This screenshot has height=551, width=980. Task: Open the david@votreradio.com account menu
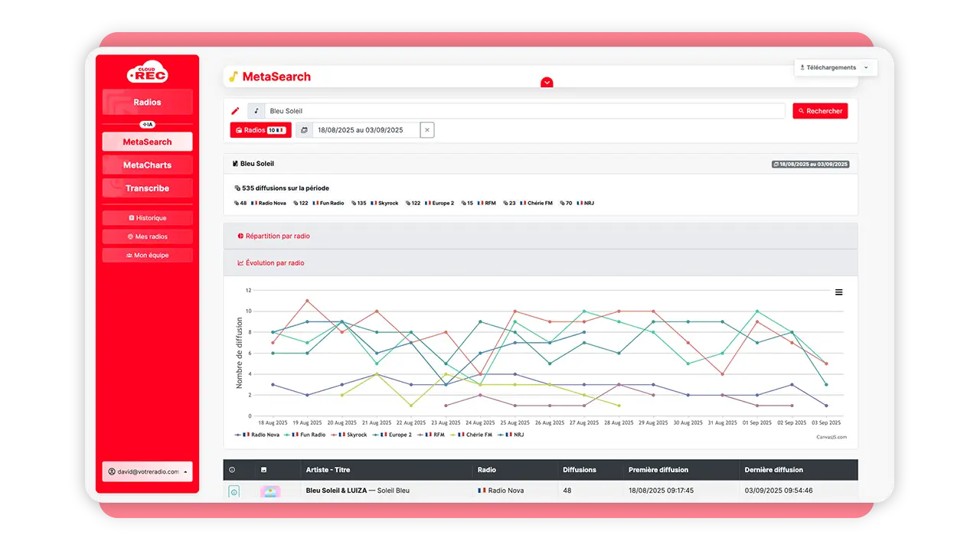147,471
